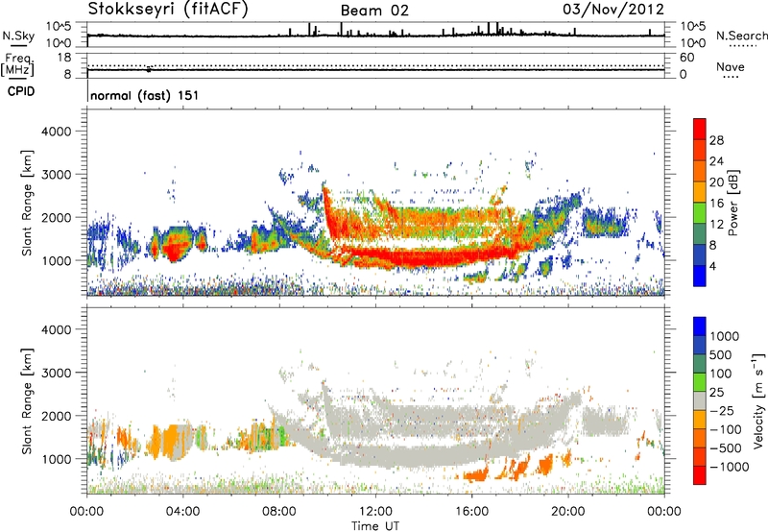Click the orange velocity patch near 16:00
The width and height of the screenshot is (768, 532).
[475, 474]
